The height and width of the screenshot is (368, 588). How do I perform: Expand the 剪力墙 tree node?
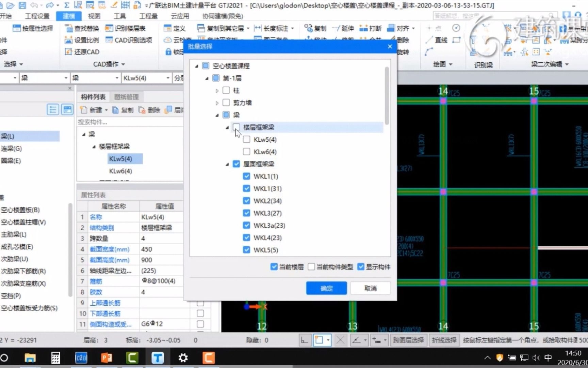coord(217,103)
